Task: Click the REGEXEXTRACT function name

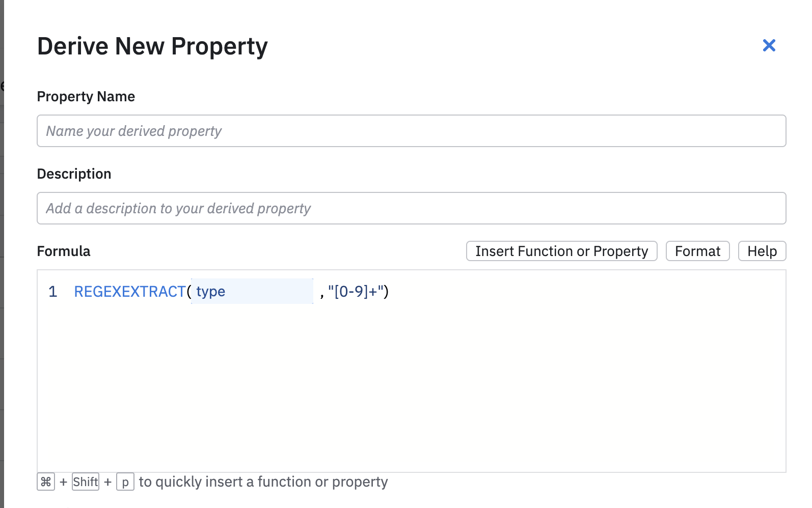Action: pos(130,292)
